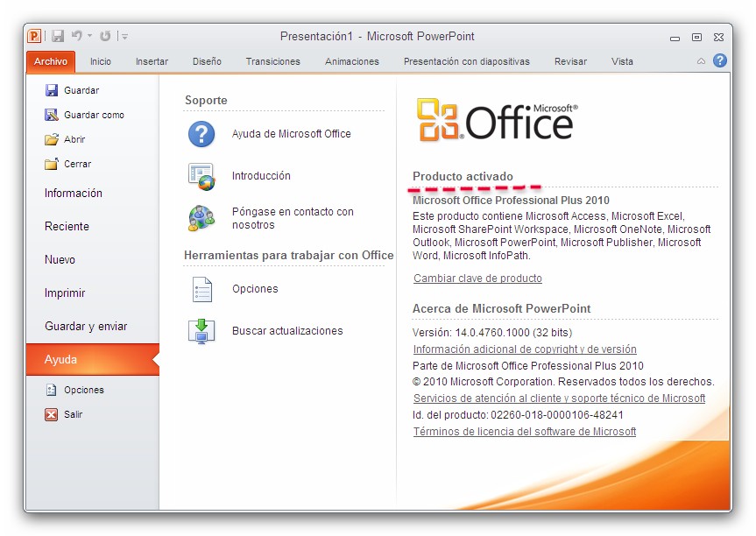Click the Ayuda de Microsoft Office question icon
The image size is (756, 536).
[201, 134]
